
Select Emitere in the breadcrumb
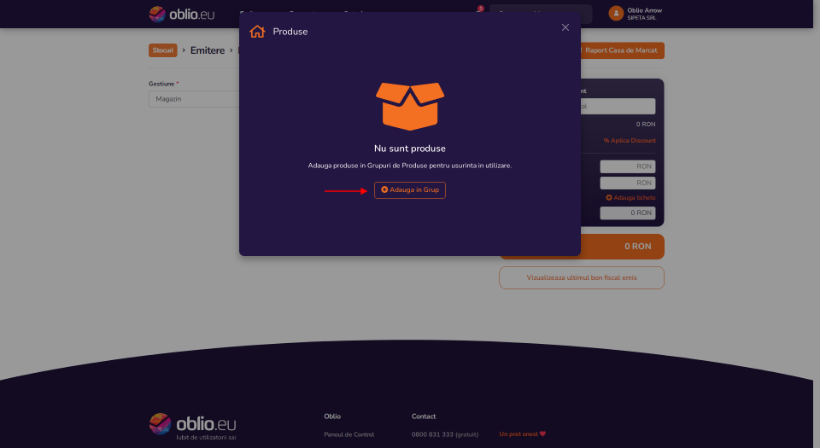pos(207,50)
